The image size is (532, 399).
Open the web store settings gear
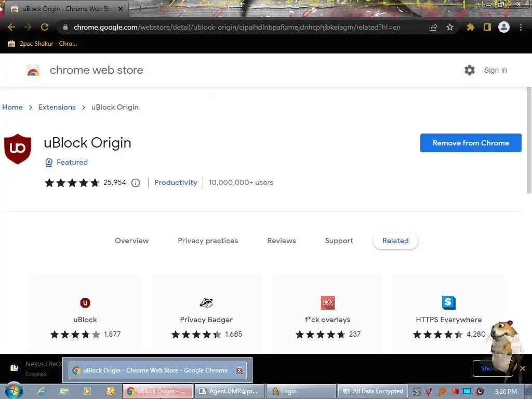470,70
